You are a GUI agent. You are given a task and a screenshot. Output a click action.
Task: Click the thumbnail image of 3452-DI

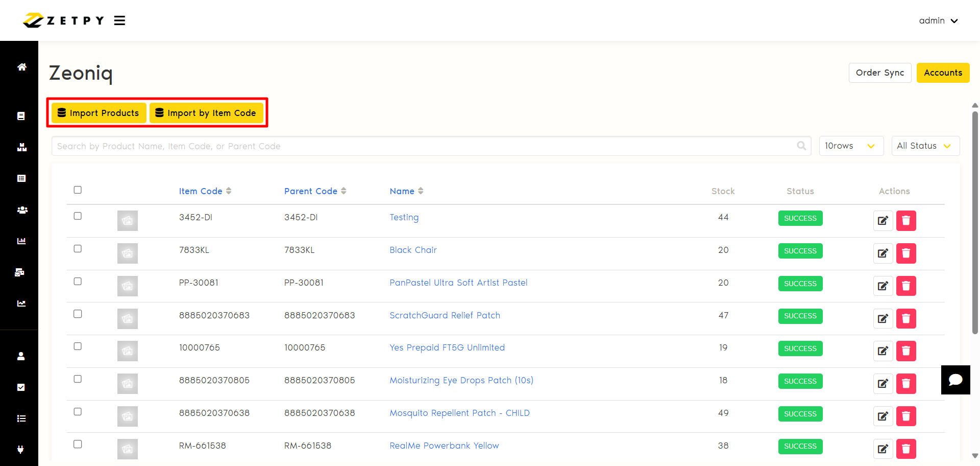[x=128, y=221]
